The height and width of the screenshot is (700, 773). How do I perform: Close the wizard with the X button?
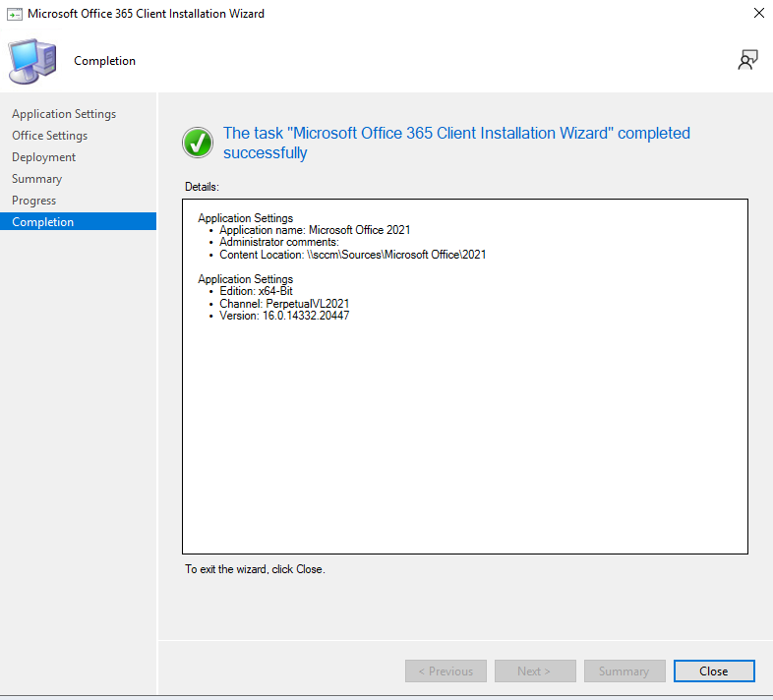point(758,14)
